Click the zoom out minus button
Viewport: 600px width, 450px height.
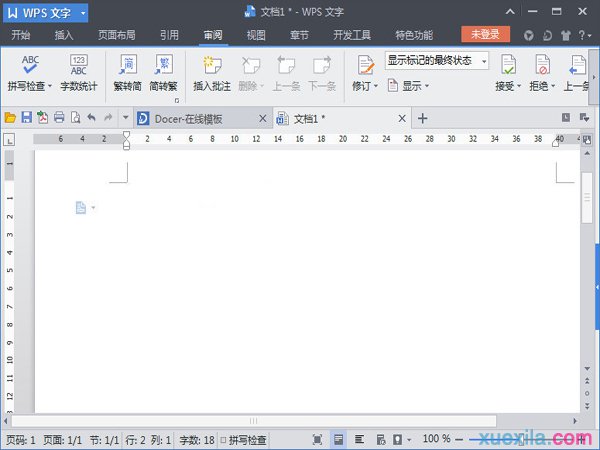pos(459,439)
